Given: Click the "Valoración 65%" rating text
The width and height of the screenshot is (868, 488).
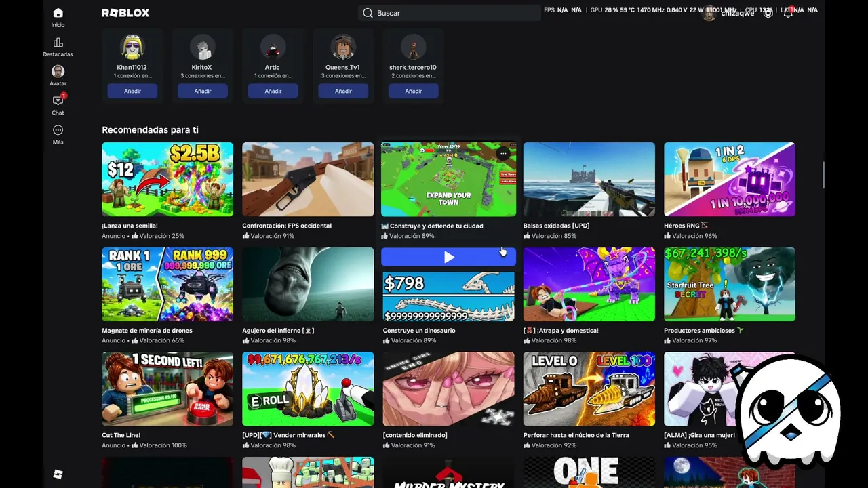Looking at the screenshot, I should (x=161, y=340).
